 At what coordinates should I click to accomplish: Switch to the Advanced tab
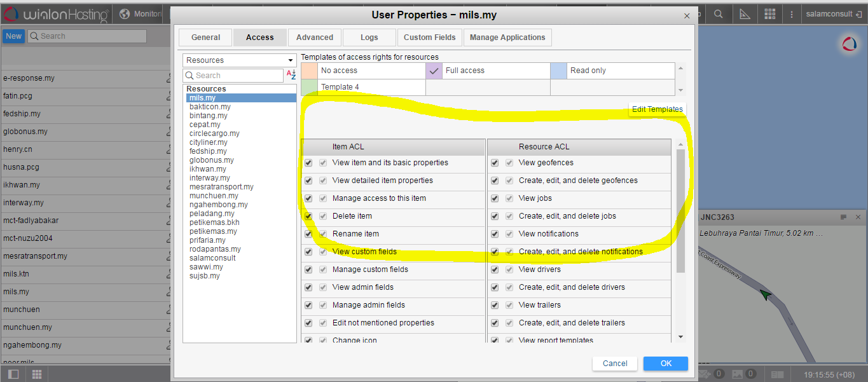(314, 38)
